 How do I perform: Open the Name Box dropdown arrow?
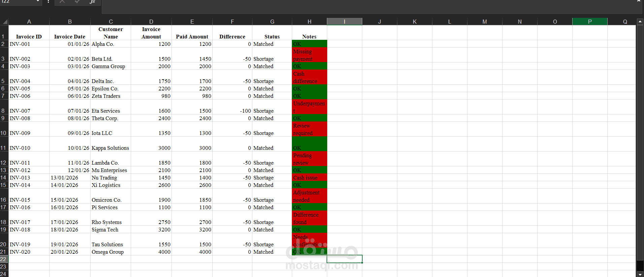coord(38,2)
